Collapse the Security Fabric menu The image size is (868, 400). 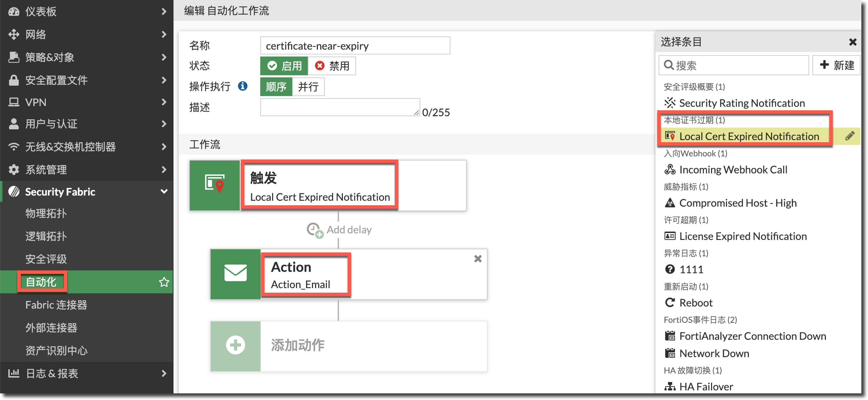(164, 192)
